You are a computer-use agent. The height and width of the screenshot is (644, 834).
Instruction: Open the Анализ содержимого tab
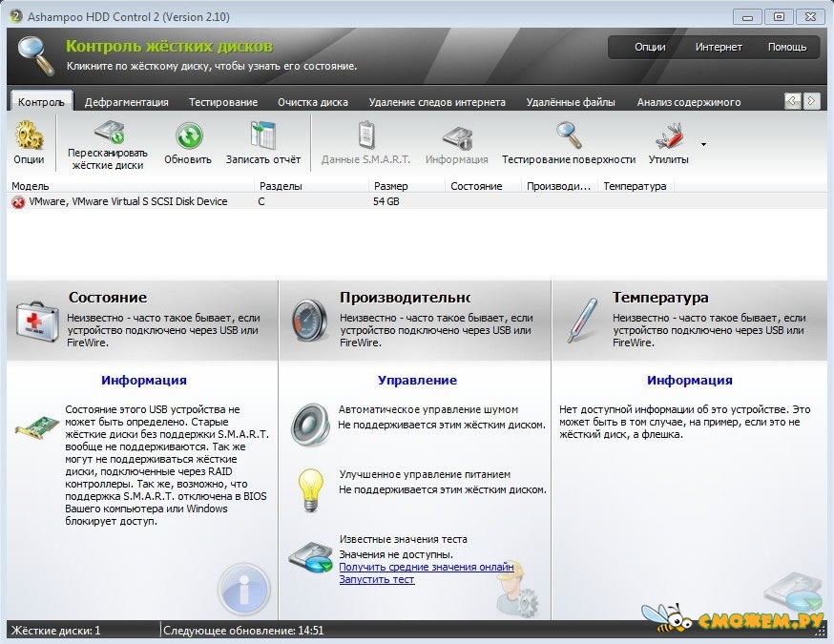click(x=689, y=102)
